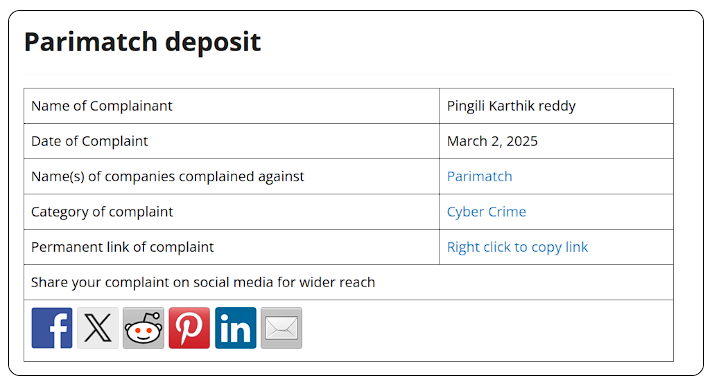Open the Parimatch company link
This screenshot has width=711, height=388.
pos(479,176)
